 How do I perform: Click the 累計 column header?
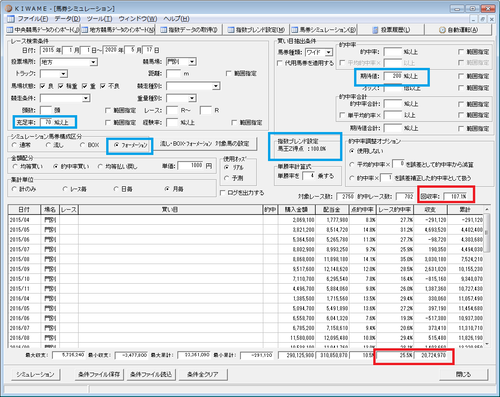pyautogui.click(x=465, y=210)
